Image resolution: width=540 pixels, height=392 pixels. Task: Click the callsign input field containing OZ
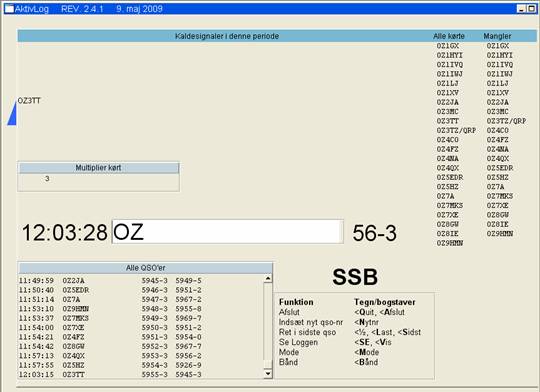coord(228,232)
